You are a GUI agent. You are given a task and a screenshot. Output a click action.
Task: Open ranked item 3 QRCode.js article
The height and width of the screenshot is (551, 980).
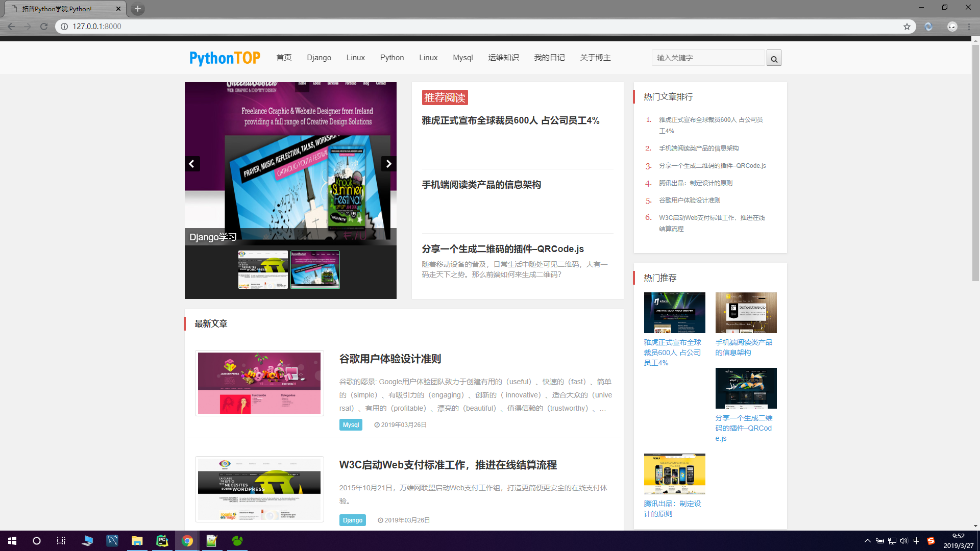point(712,166)
